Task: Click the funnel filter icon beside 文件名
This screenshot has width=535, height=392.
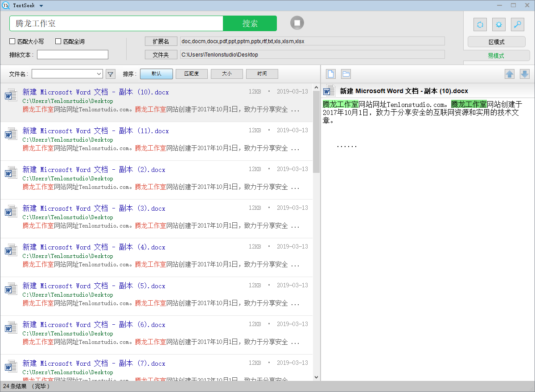Action: tap(110, 74)
